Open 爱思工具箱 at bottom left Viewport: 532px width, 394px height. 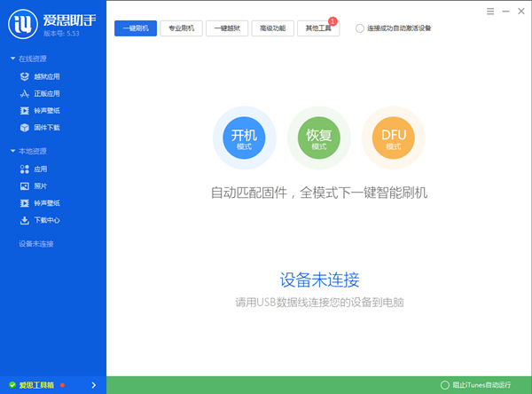click(36, 385)
